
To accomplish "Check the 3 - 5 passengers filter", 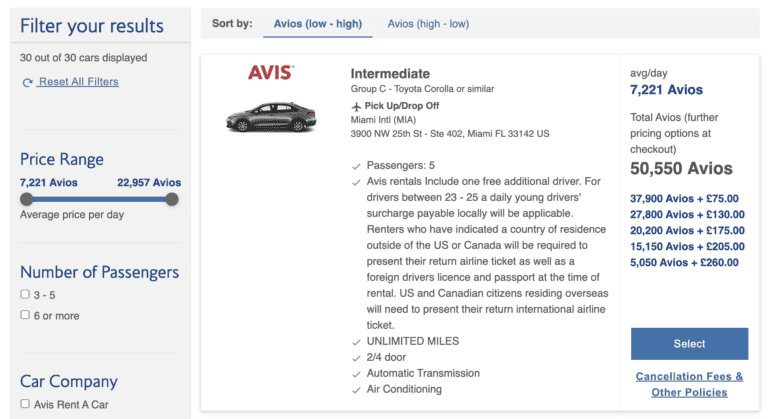I will coord(25,295).
